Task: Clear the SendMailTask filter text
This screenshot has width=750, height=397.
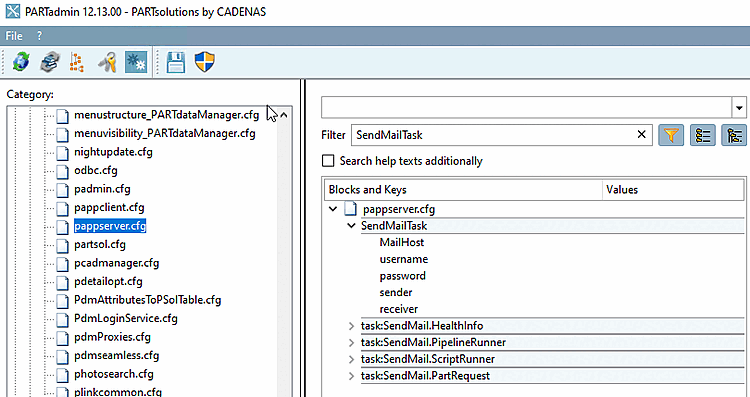Action: 641,135
